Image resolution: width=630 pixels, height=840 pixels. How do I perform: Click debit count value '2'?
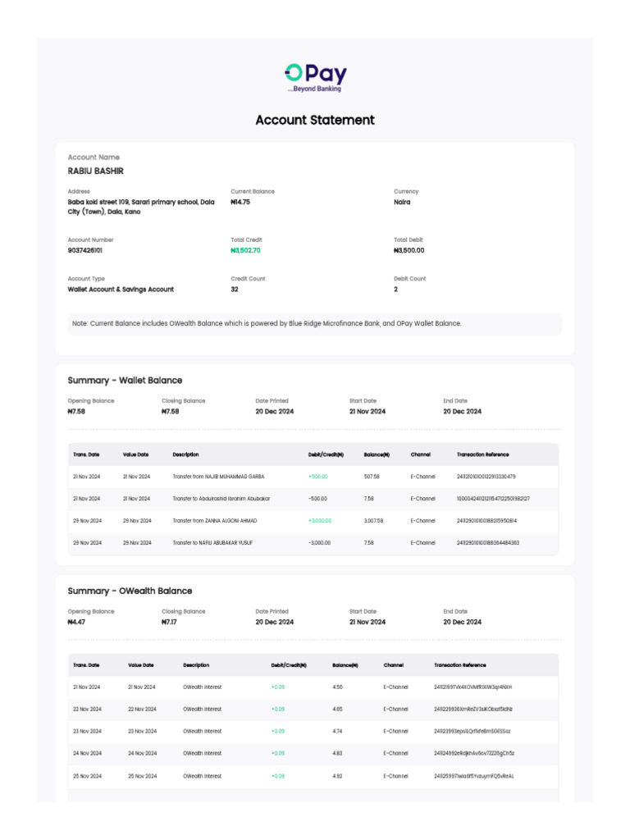pyautogui.click(x=396, y=290)
